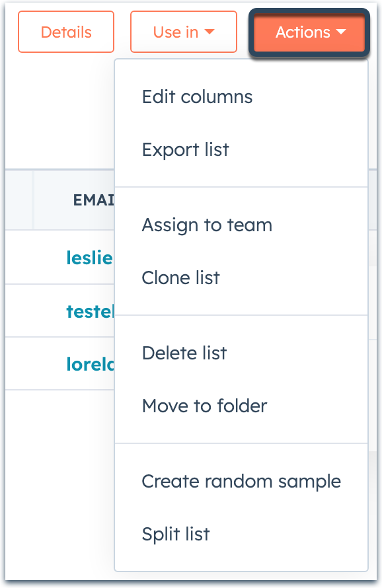Select Create random sample

tap(241, 481)
